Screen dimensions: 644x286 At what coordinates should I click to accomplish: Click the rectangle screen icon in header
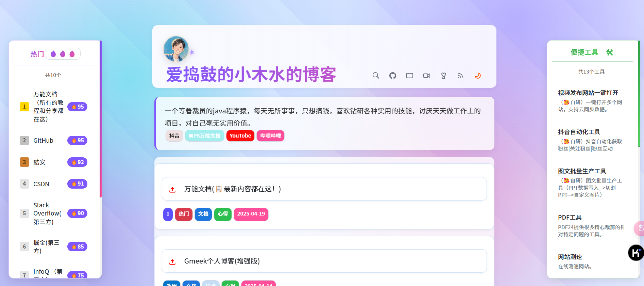[x=410, y=76]
